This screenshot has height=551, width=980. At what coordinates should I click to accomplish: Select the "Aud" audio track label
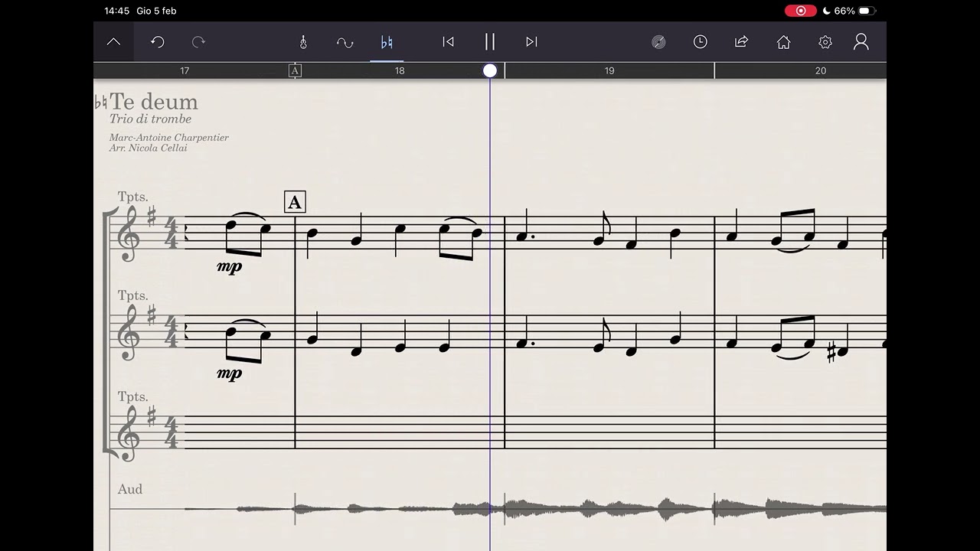click(130, 489)
